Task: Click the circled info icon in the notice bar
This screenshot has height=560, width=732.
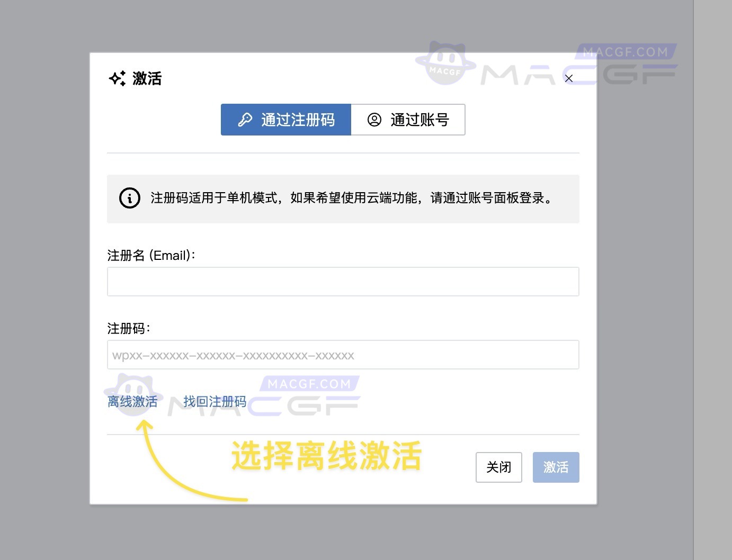Action: (129, 198)
